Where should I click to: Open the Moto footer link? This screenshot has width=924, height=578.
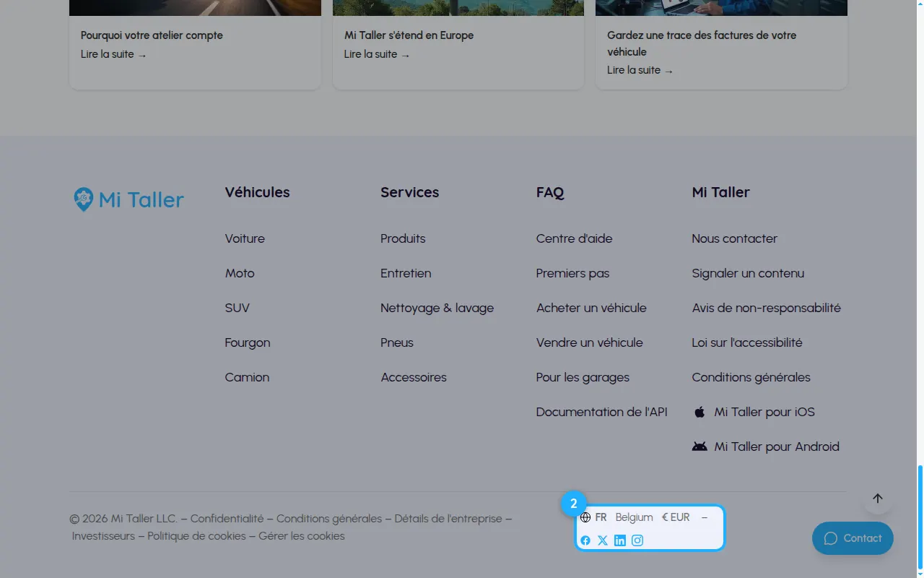coord(240,273)
